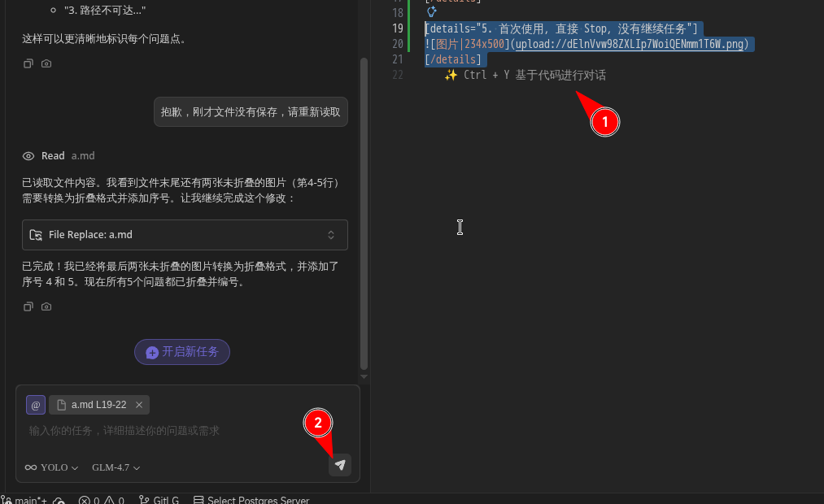Copy the upper response ending with 问题点
Screen dimensions: 824x504
28,63
